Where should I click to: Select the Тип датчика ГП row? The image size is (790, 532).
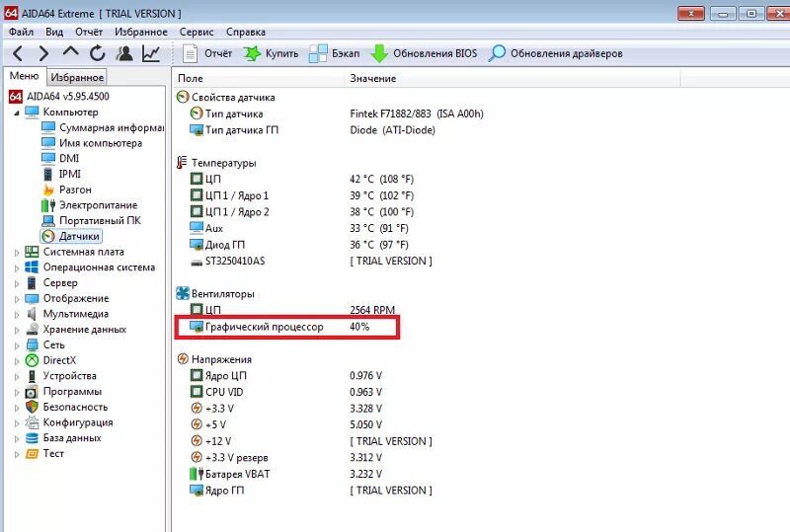tap(312, 130)
